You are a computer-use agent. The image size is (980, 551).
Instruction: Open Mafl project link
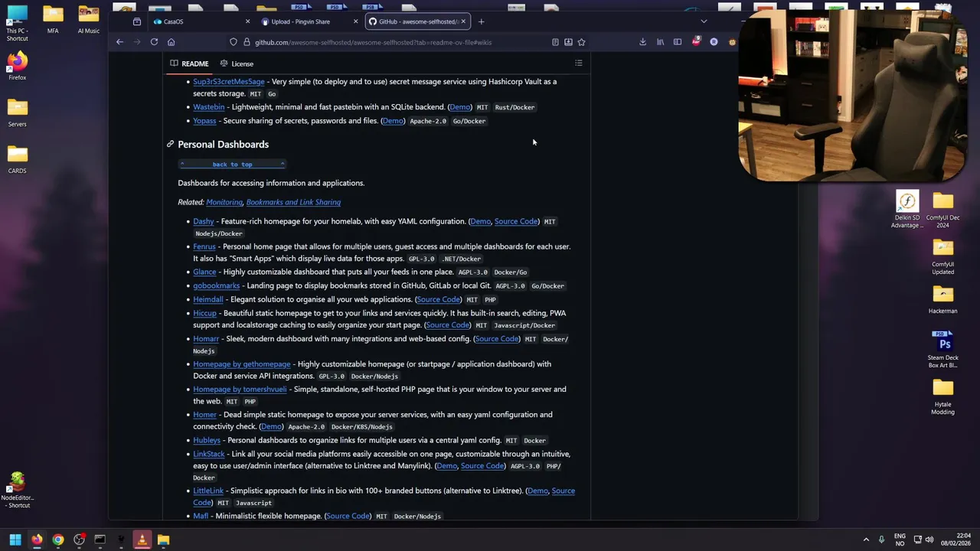point(201,516)
